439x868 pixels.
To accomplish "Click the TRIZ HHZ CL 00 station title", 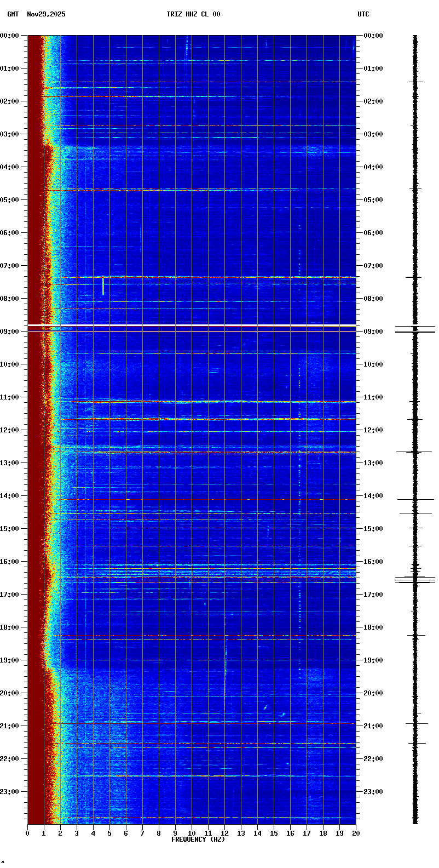I will click(193, 14).
